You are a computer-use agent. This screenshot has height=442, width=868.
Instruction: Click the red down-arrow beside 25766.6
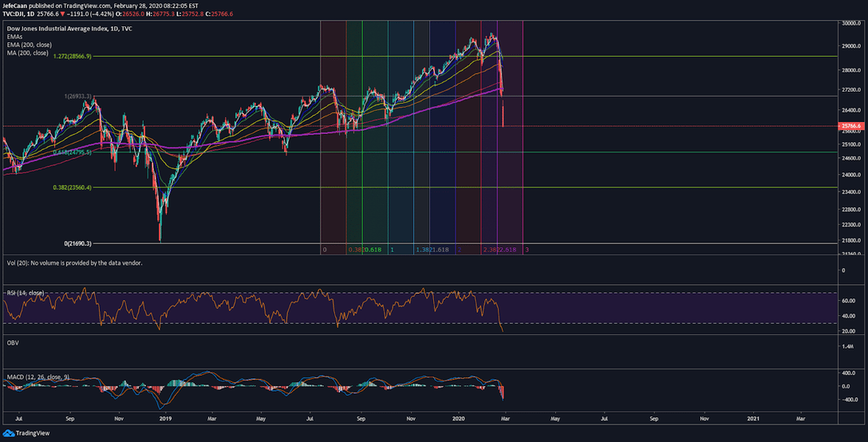click(x=62, y=14)
